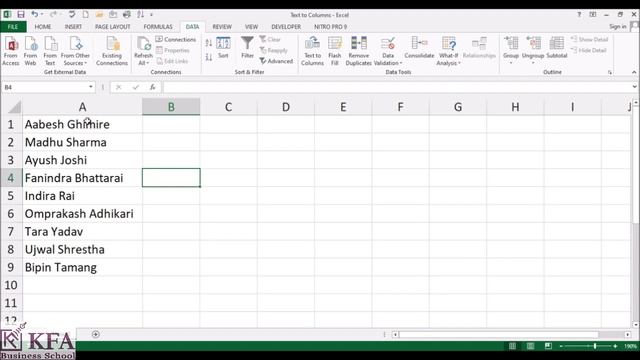Open the FILE tab
Screen dimensions: 640x360
coord(13,27)
